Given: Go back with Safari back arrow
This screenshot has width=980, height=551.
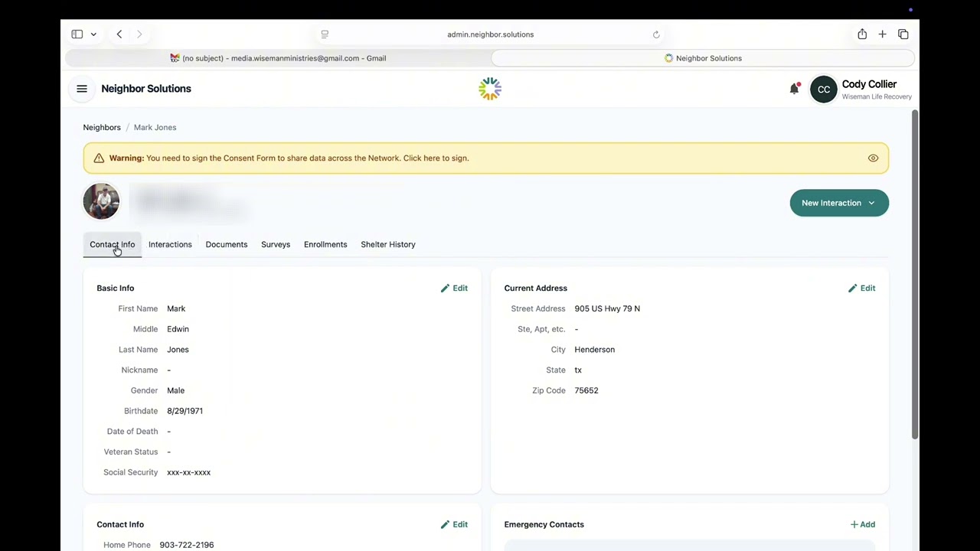Looking at the screenshot, I should pos(119,34).
